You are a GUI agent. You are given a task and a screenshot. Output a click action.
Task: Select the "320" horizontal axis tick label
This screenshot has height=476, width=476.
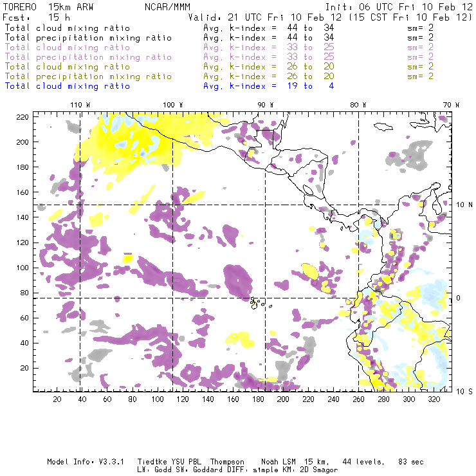434,399
